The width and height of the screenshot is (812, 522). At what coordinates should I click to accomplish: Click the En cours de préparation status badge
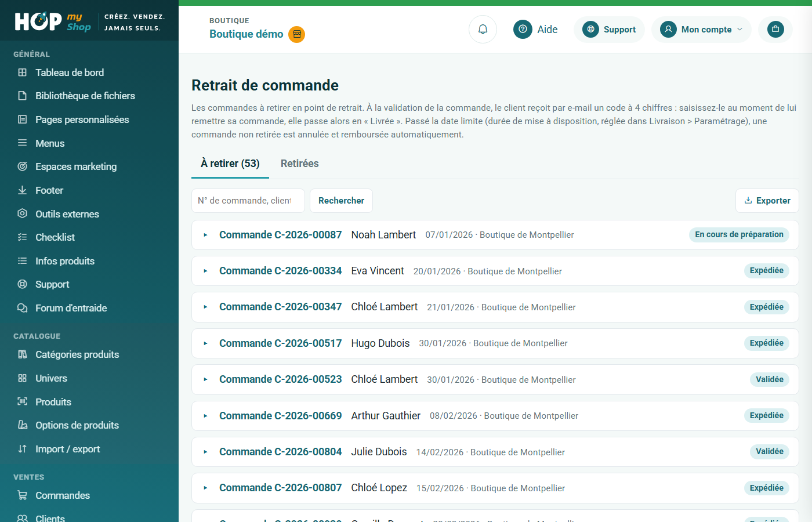pos(739,234)
